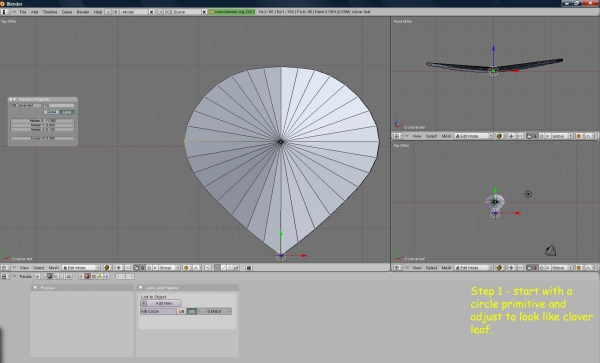The height and width of the screenshot is (363, 600).
Task: Open Radiosity sub-context buttons
Action: pos(99,276)
